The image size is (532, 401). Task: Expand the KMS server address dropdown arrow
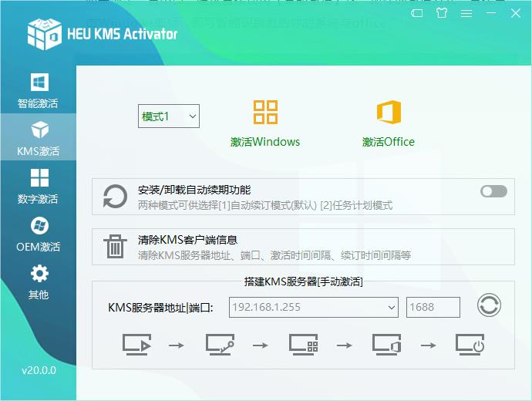(x=392, y=308)
